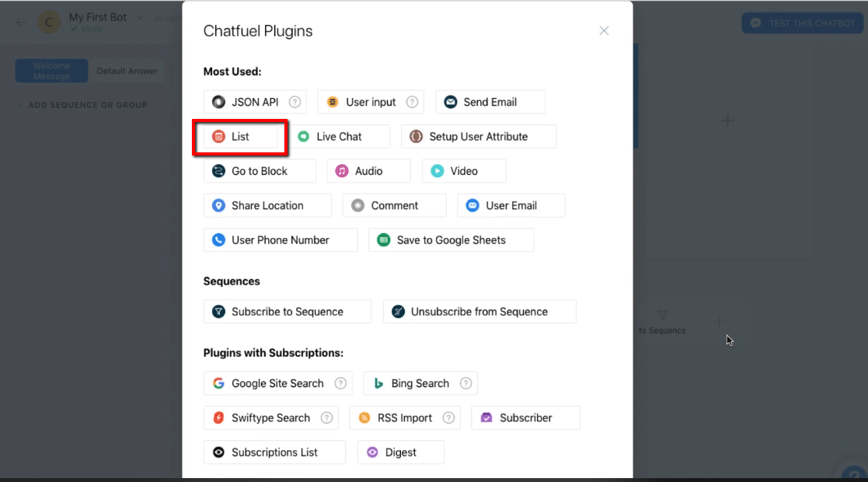Add Save to Google Sheets plugin
The image size is (868, 482).
point(451,240)
